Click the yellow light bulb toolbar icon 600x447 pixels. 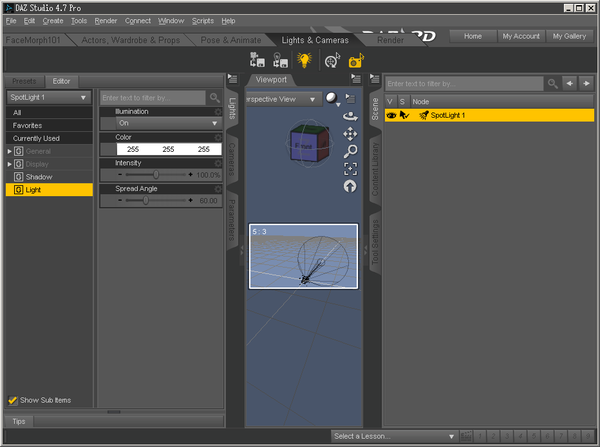coord(304,60)
